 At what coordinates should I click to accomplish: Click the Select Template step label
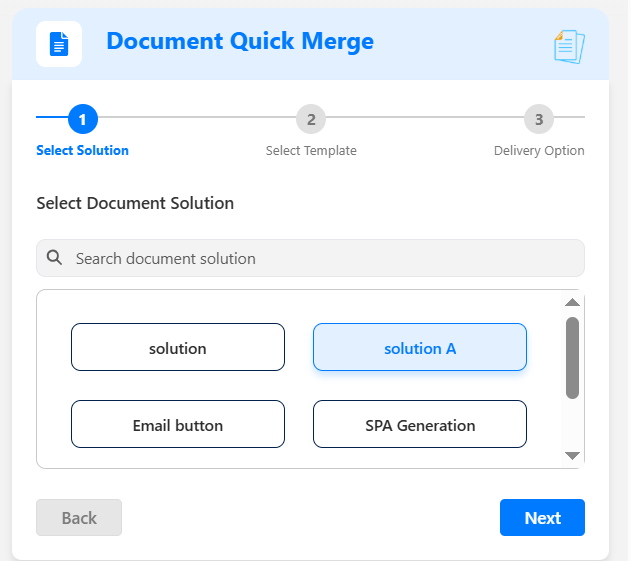click(311, 151)
